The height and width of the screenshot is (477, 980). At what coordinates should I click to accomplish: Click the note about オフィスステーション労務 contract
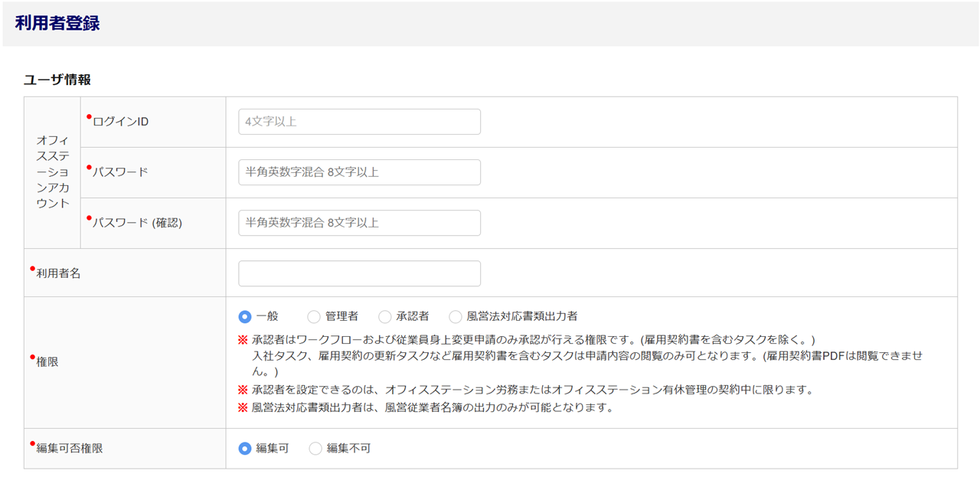pos(532,390)
